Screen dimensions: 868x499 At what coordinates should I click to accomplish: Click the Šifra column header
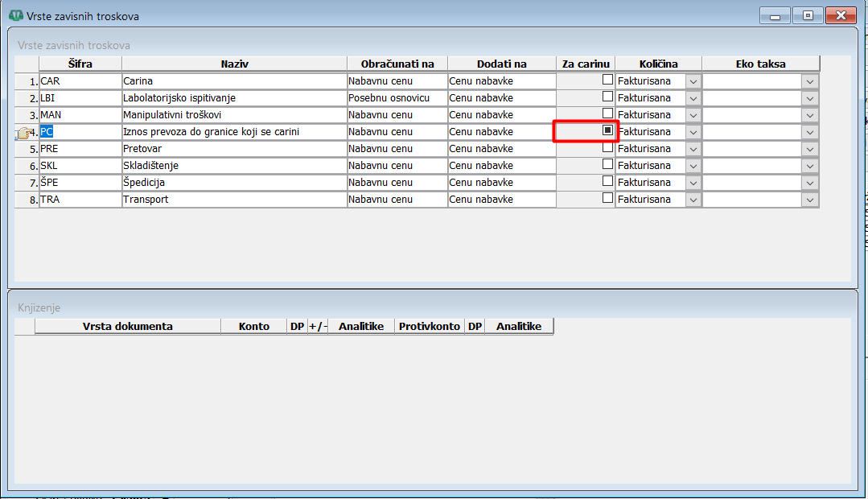(x=80, y=64)
